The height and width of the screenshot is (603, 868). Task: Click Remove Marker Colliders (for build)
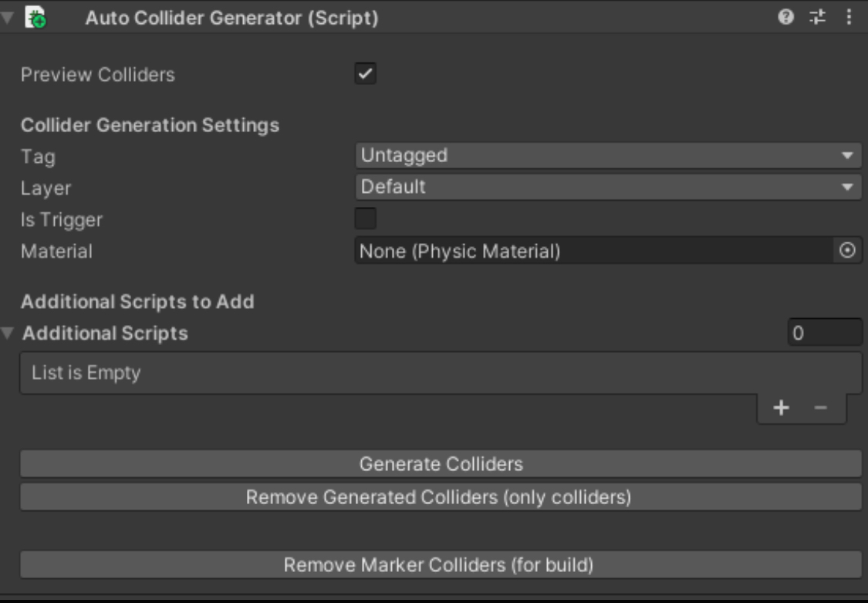pos(441,565)
